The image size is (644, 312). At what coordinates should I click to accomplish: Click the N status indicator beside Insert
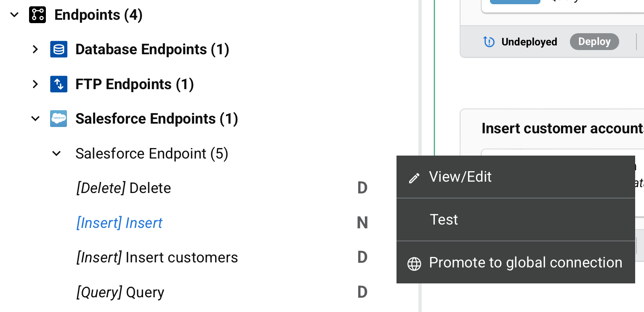click(362, 222)
